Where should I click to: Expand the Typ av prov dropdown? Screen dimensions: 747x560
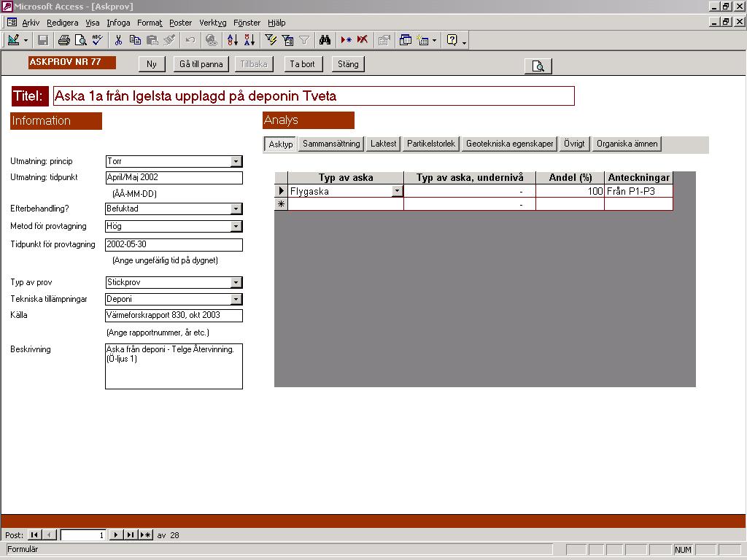coord(236,282)
